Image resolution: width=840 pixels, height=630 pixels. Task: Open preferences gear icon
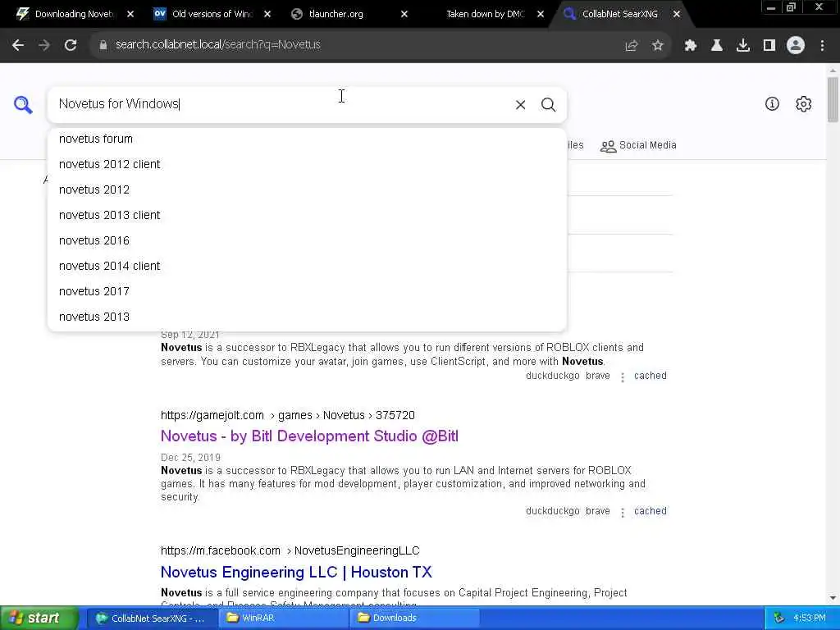pos(804,104)
